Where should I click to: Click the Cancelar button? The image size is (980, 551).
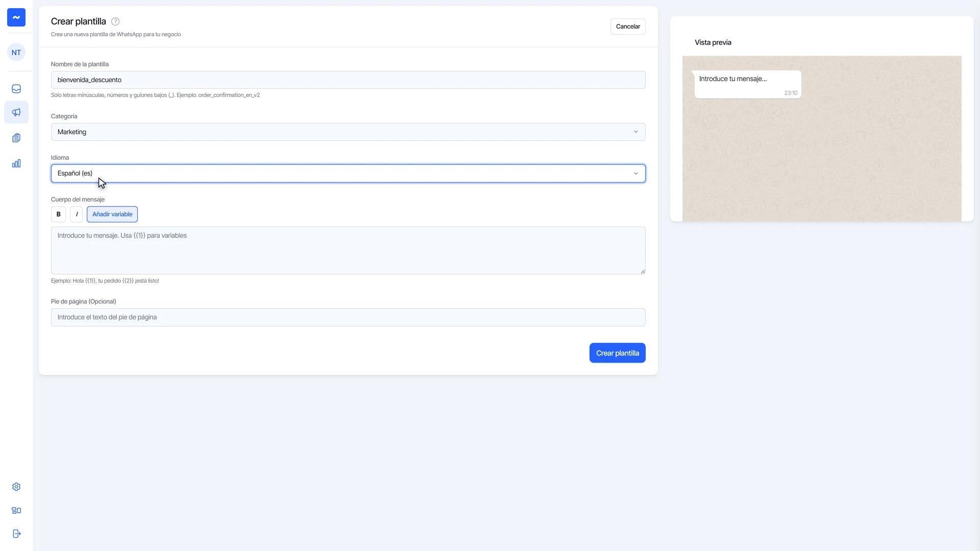coord(628,27)
